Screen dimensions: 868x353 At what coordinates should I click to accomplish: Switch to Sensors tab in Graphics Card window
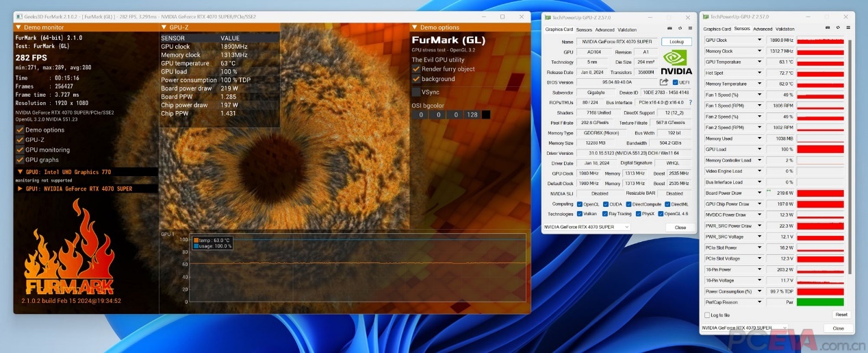coord(584,29)
